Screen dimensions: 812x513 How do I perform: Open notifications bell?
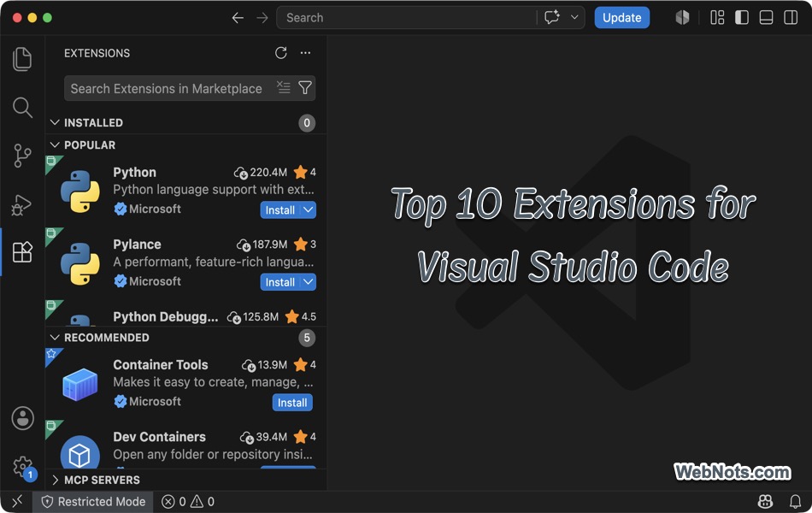(x=795, y=501)
